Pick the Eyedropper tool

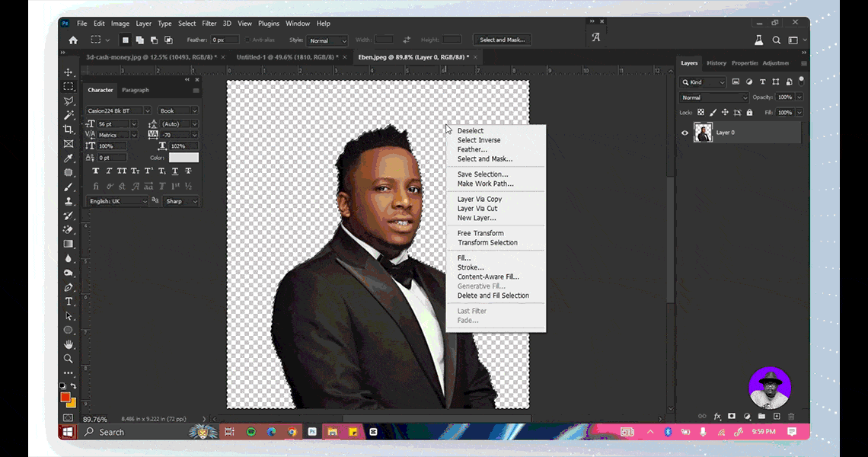(x=69, y=158)
